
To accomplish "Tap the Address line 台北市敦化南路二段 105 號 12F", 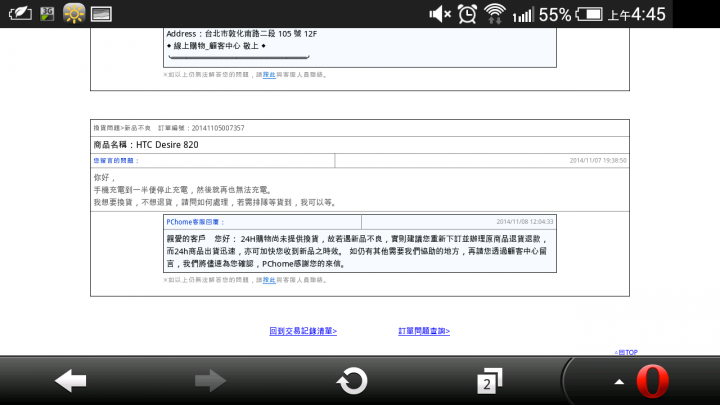I will pos(242,34).
